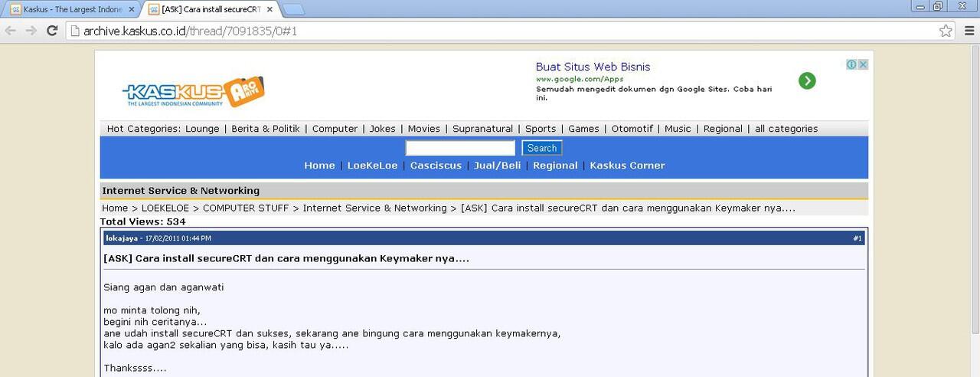
Task: Click the green arrow ad button
Action: click(807, 80)
